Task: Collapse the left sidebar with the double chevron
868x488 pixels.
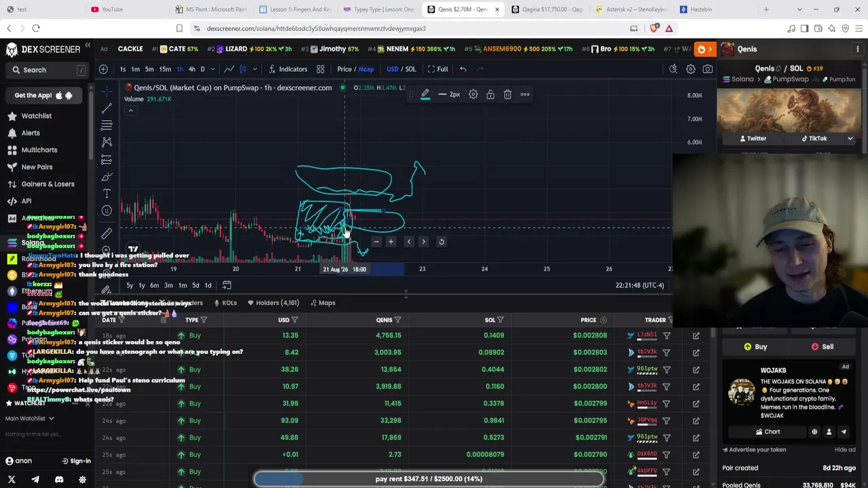Action: (x=87, y=46)
